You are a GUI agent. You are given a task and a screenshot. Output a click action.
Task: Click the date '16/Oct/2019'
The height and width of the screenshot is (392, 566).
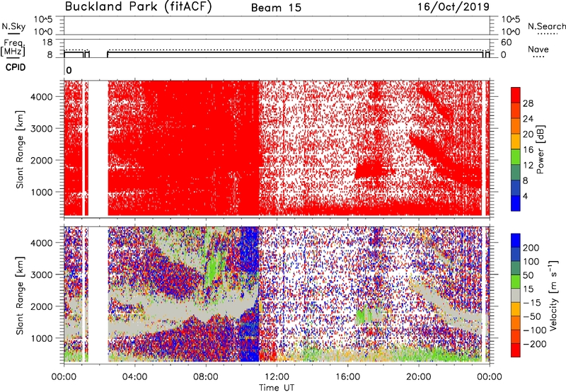[454, 7]
